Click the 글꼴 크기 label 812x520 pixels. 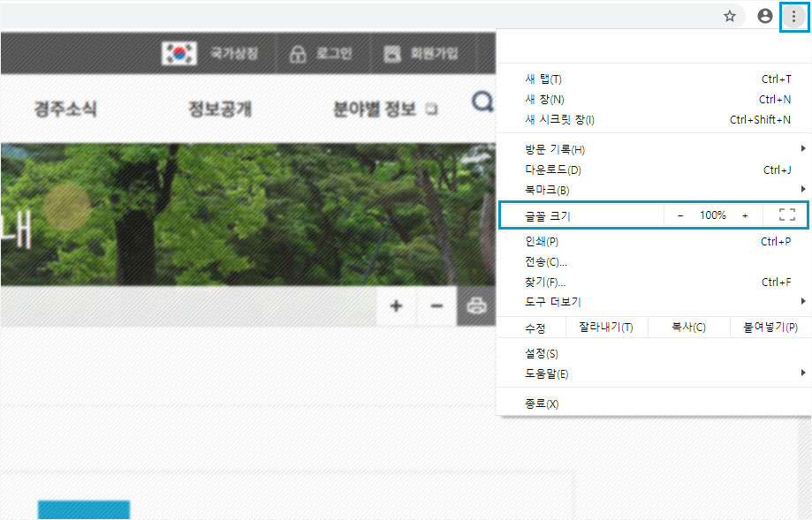(548, 216)
